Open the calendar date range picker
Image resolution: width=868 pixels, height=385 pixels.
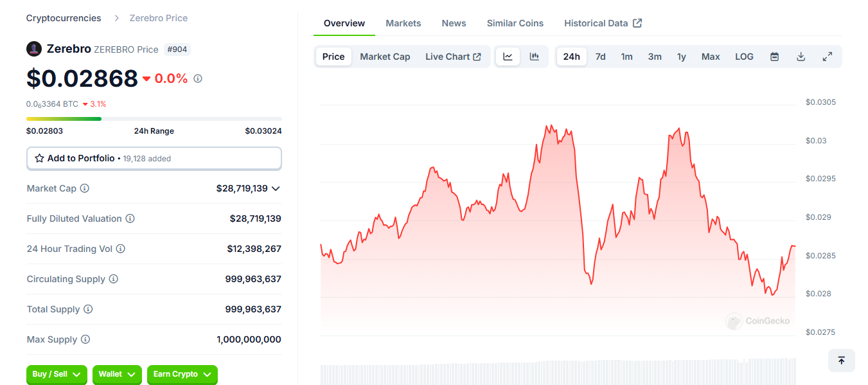pyautogui.click(x=774, y=57)
